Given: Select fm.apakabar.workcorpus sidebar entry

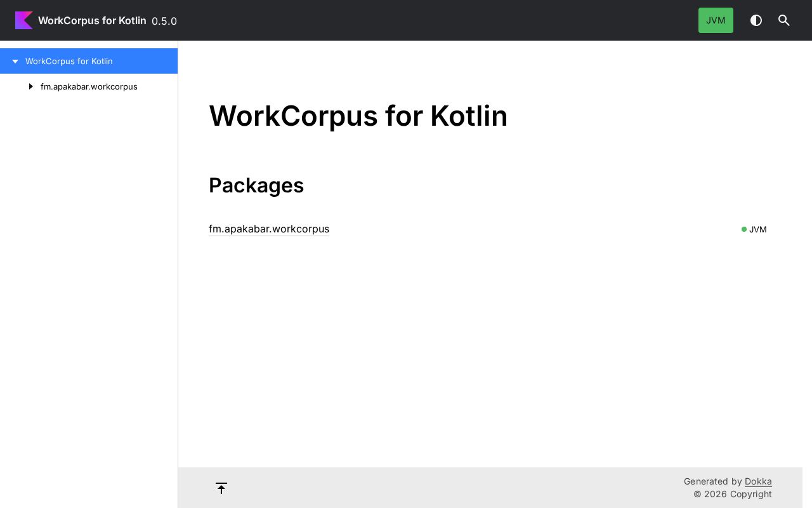Looking at the screenshot, I should coord(89,86).
